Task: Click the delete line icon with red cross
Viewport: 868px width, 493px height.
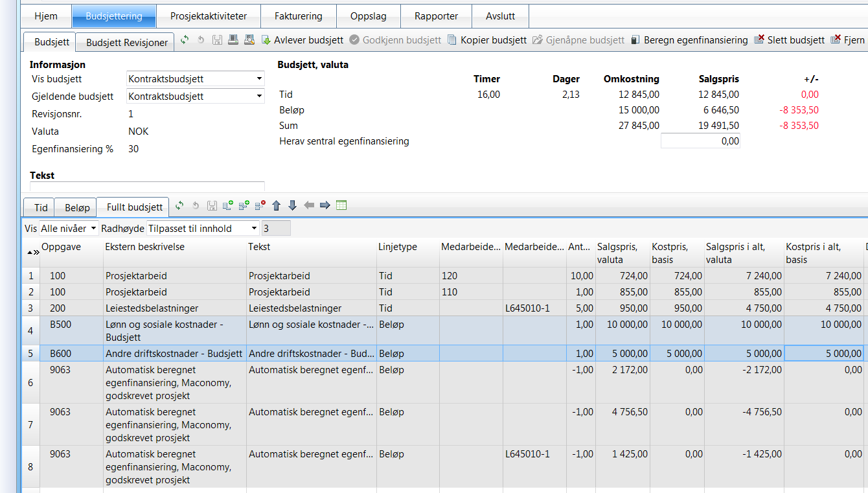Action: [260, 205]
